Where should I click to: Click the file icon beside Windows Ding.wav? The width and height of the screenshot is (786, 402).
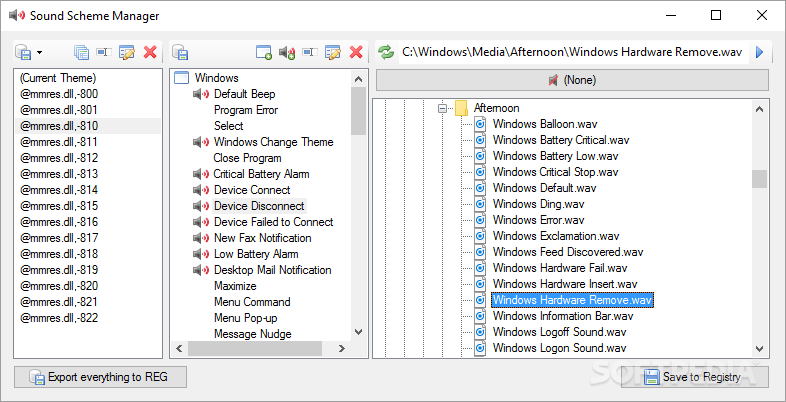(480, 204)
